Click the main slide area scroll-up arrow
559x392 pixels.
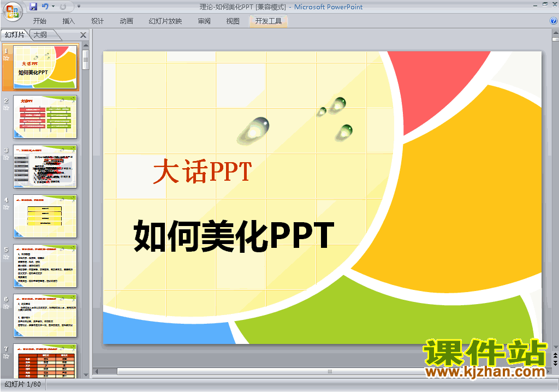pos(555,33)
